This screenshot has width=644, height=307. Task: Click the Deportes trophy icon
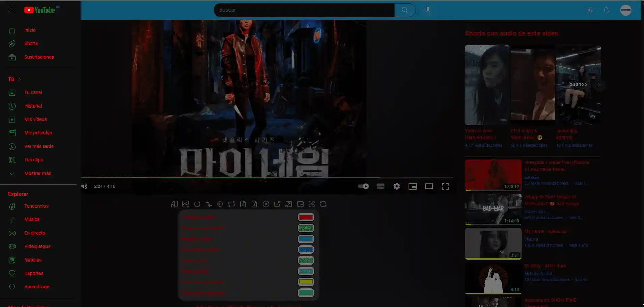point(12,273)
